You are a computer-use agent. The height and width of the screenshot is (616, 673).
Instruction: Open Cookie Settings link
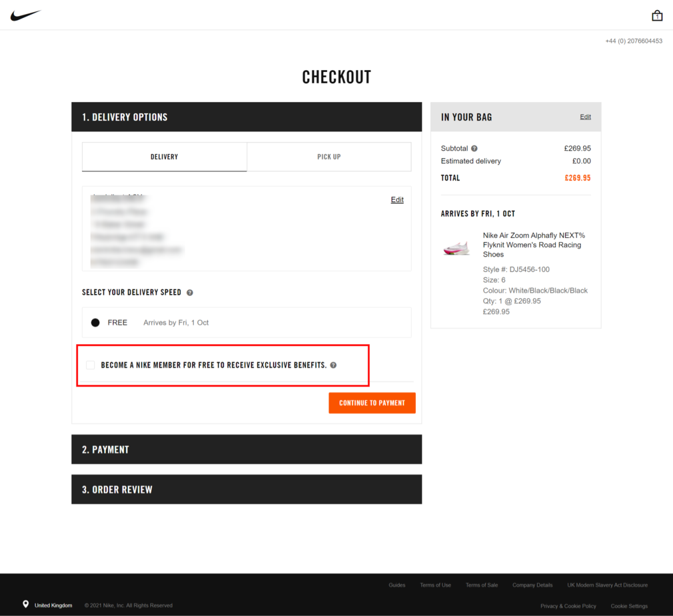tap(629, 606)
